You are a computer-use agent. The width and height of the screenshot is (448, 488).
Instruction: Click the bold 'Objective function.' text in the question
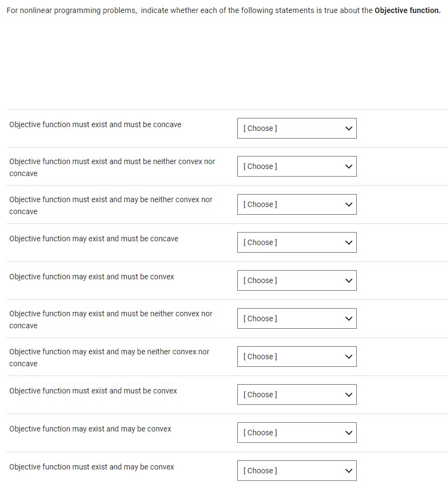click(407, 10)
